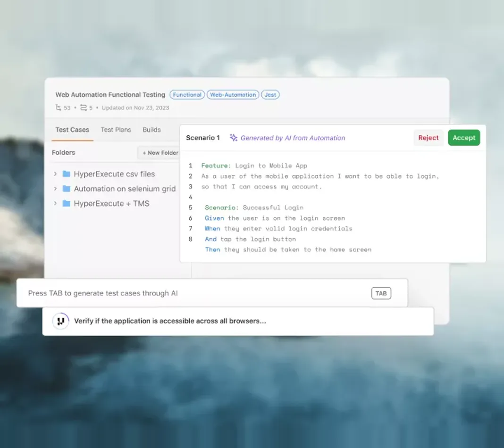504x448 pixels.
Task: Switch to the Test Cases tab
Action: (x=72, y=130)
